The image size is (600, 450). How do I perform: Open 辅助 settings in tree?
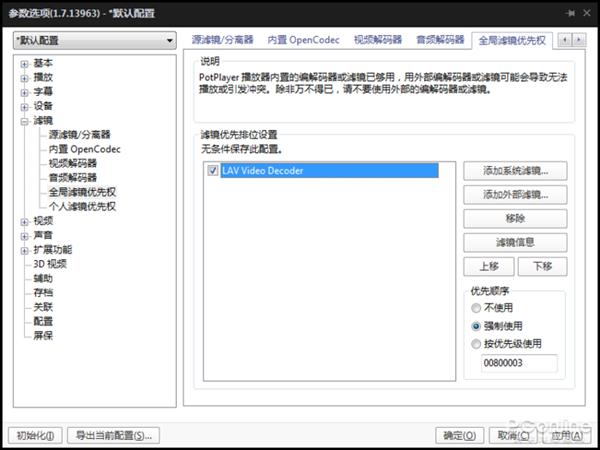pyautogui.click(x=43, y=278)
